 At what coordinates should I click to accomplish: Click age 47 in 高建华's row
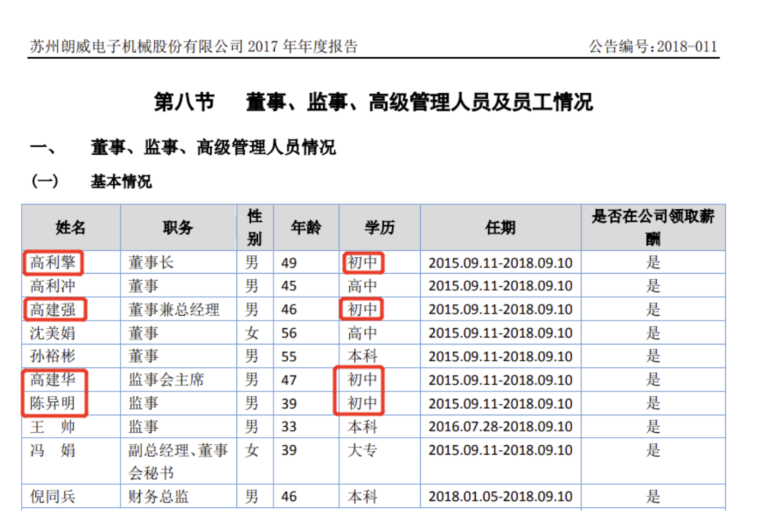pyautogui.click(x=289, y=380)
